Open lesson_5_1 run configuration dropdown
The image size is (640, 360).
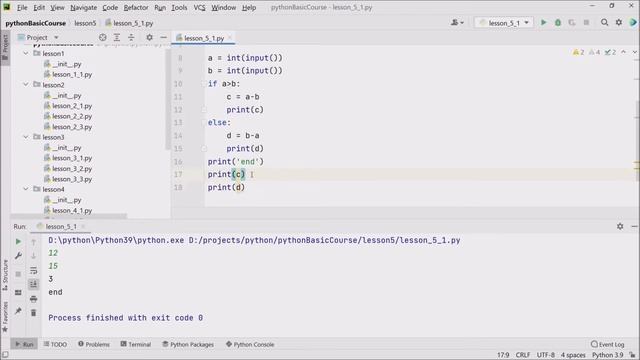[504, 23]
